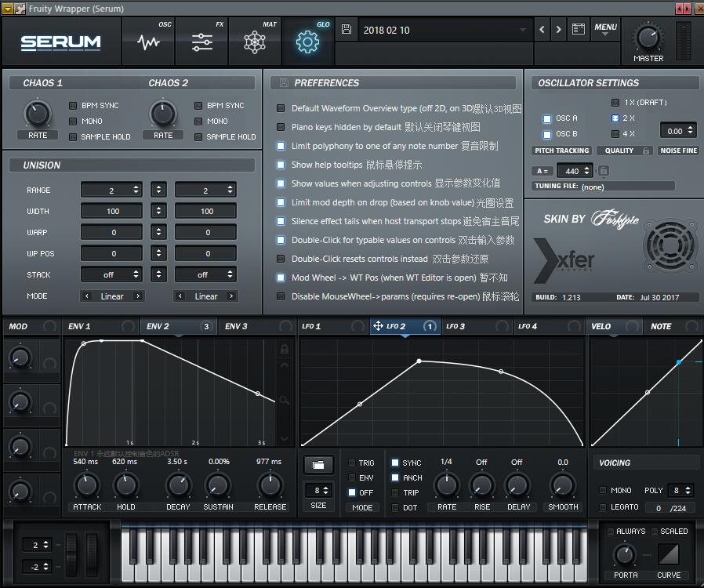Open the preset browser icon
Viewport: 704px width, 588px height.
click(579, 30)
